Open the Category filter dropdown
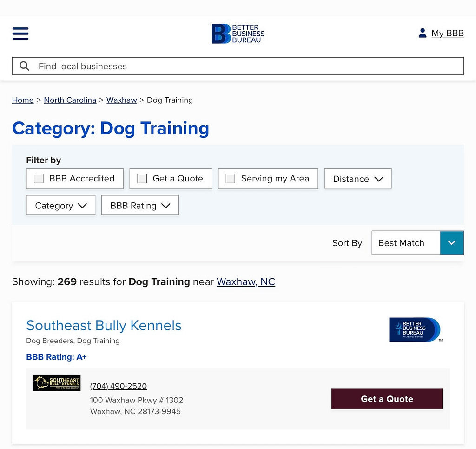Viewport: 476px width, 449px height. pyautogui.click(x=61, y=205)
